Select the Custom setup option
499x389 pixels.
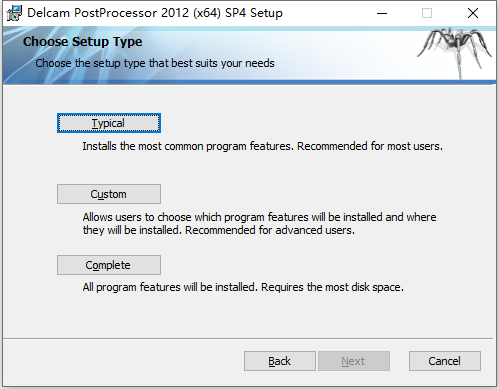tap(109, 194)
